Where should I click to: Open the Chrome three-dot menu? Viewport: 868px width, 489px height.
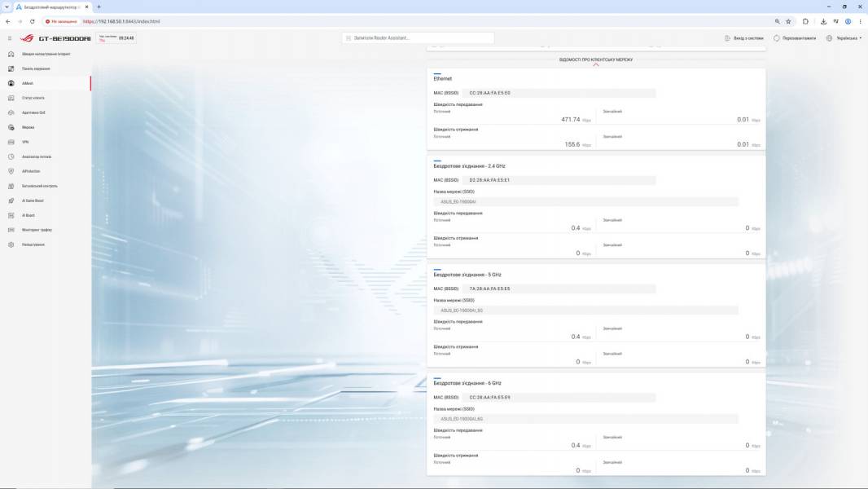(860, 22)
